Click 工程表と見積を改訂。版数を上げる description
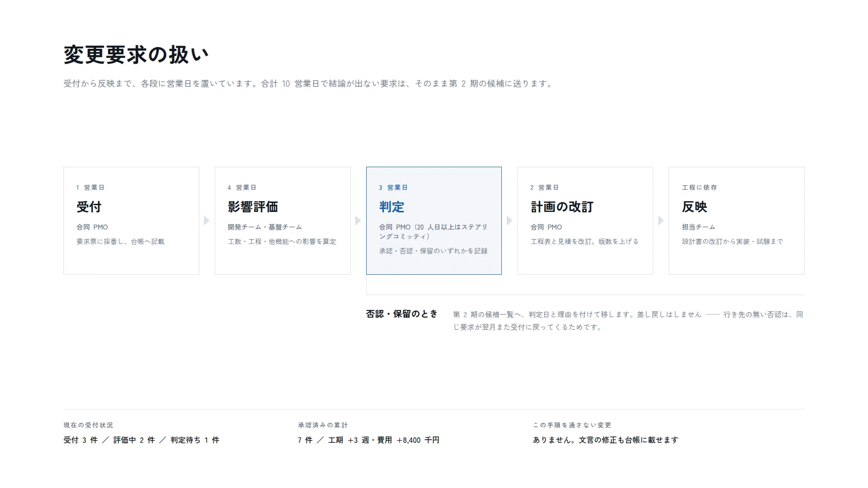Screen dimensions: 868x488 [585, 242]
